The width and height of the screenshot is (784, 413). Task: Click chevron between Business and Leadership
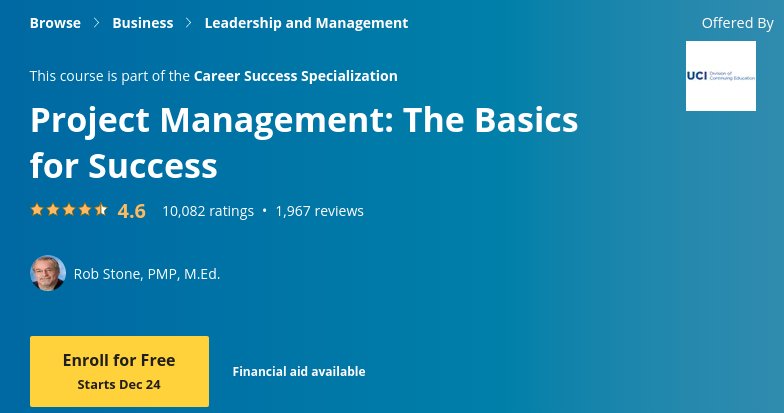[x=189, y=23]
